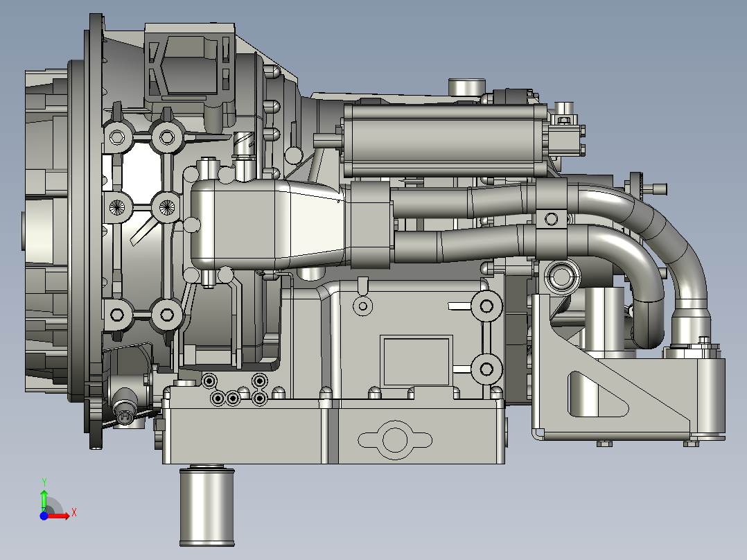Screen dimensions: 747x560
Task: Select the large circular flywheel flange
Action: tap(96, 231)
